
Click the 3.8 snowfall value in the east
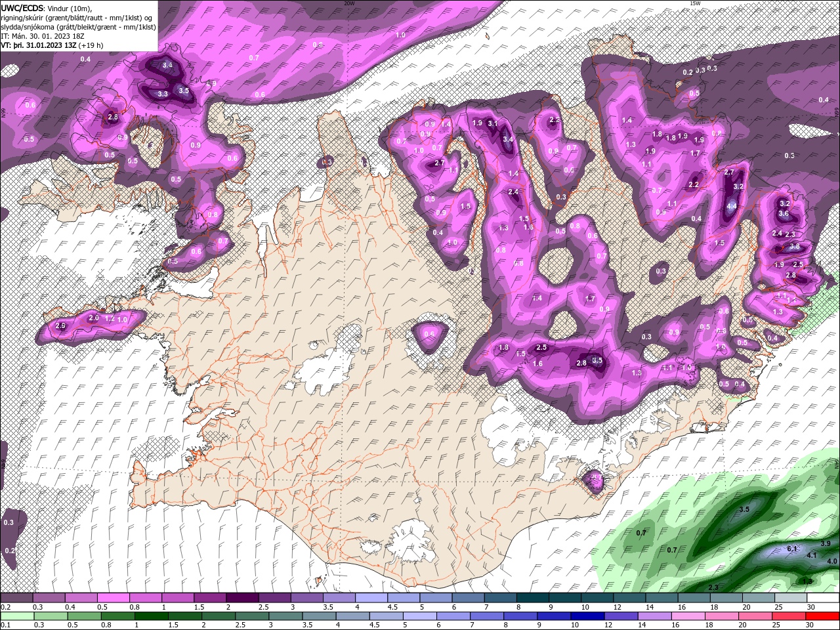794,247
